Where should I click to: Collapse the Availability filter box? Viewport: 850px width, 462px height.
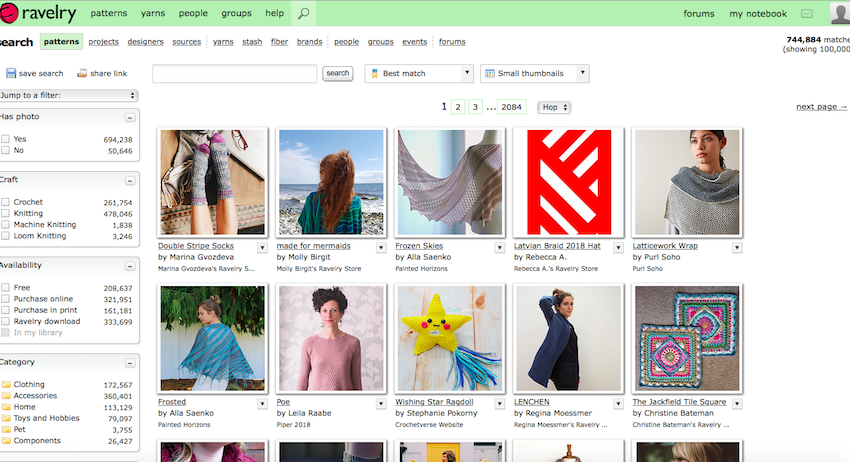coord(130,266)
